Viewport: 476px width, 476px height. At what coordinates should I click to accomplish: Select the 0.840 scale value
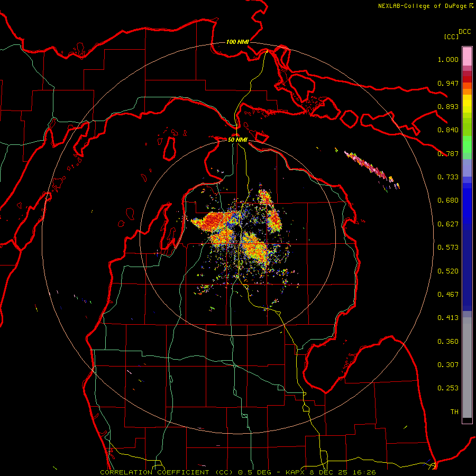(448, 130)
